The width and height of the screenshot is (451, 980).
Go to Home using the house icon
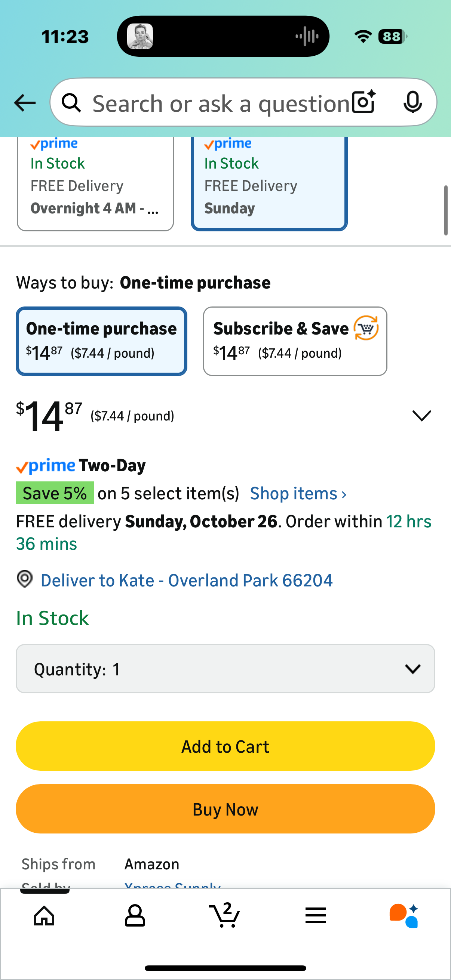(44, 916)
